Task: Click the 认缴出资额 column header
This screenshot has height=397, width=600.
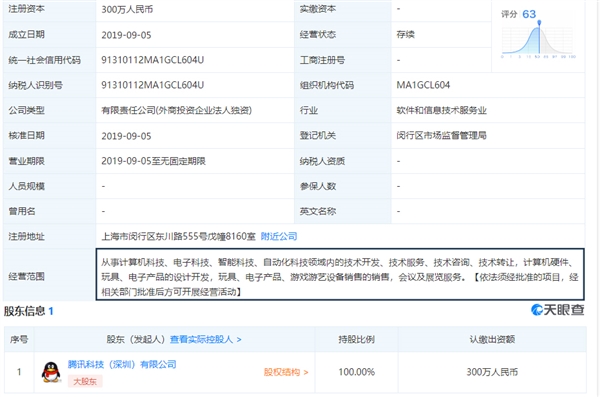Action: (492, 339)
